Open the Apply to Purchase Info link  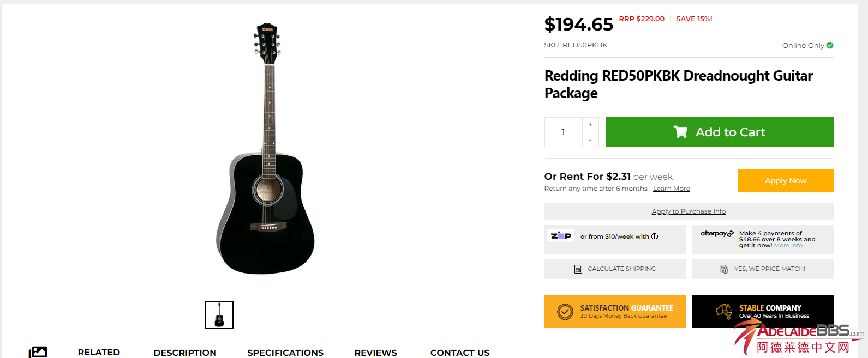click(689, 211)
